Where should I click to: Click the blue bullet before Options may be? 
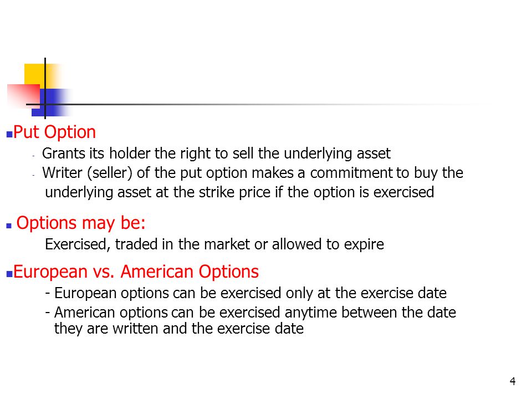(x=9, y=226)
